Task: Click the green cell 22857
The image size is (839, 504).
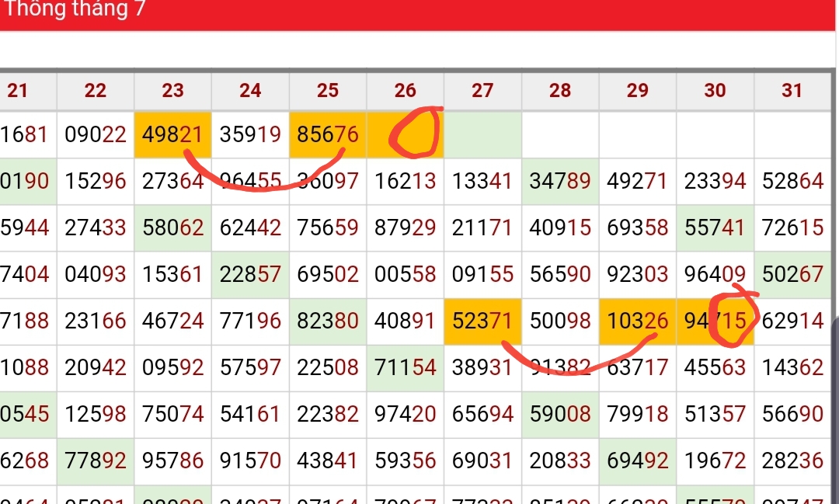Action: (250, 274)
